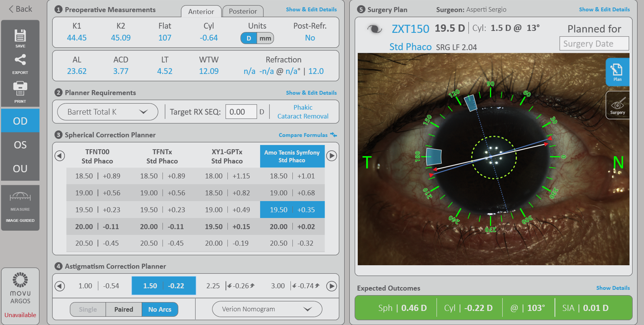Open the Barrett Total K formula dropdown

tap(107, 112)
